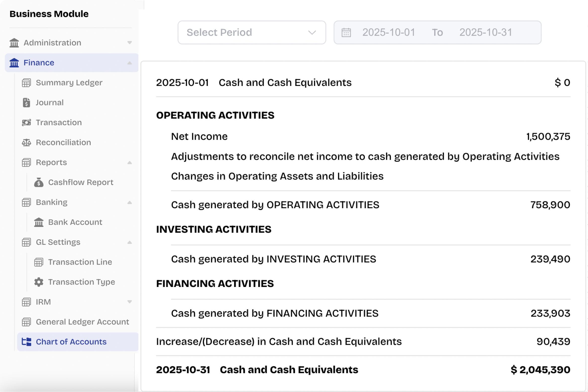Click the start date 2025-10-01 field
588x392 pixels.
[x=389, y=33]
